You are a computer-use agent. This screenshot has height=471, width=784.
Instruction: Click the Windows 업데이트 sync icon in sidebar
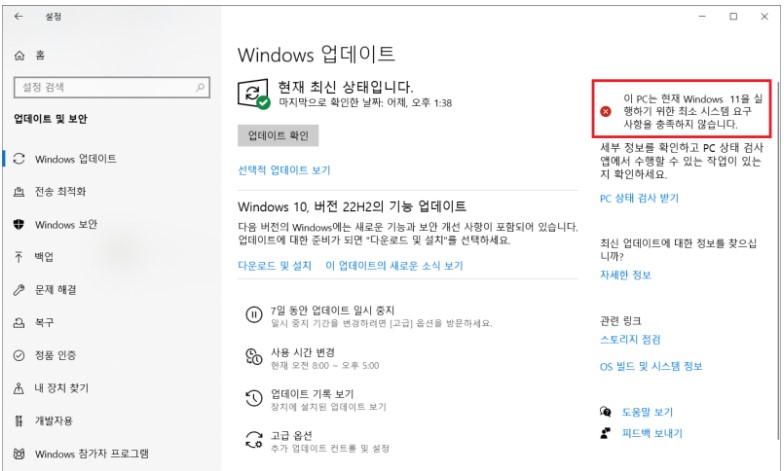coord(19,159)
